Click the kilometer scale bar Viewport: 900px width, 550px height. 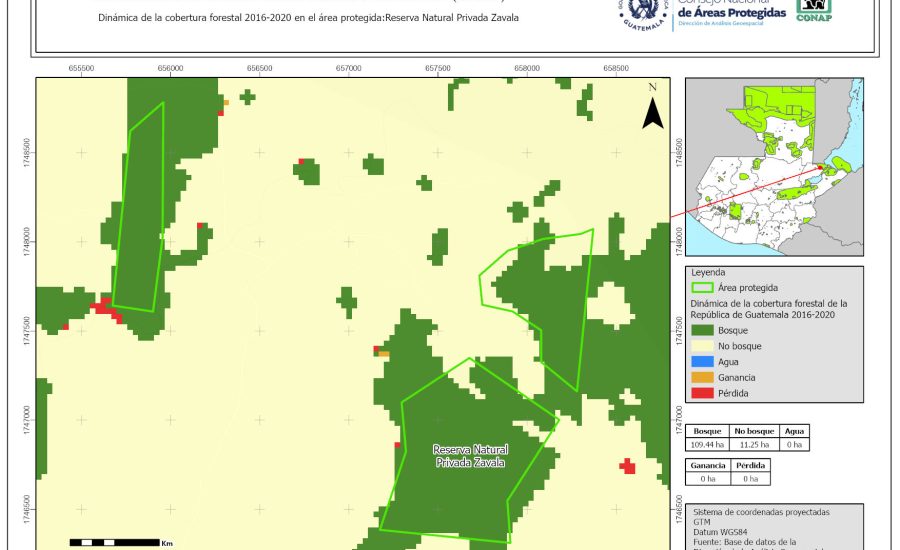(x=115, y=542)
